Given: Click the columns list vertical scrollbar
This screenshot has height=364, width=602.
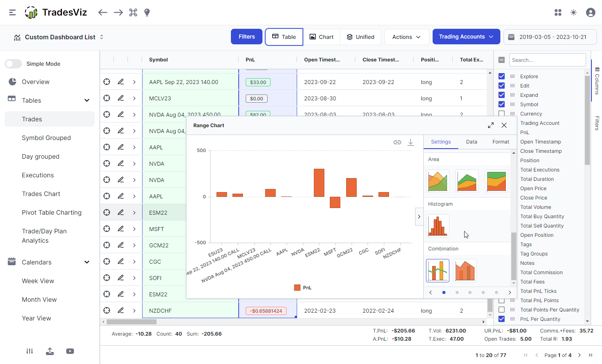Looking at the screenshot, I should click(587, 121).
